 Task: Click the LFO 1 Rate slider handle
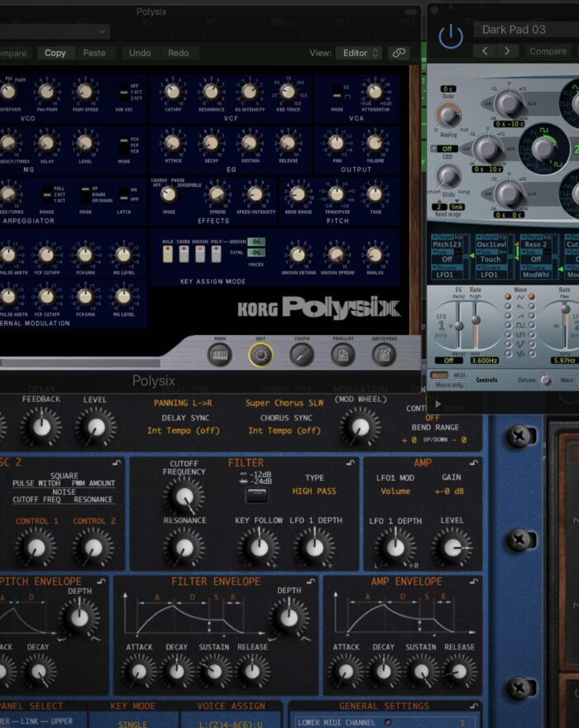(x=476, y=320)
